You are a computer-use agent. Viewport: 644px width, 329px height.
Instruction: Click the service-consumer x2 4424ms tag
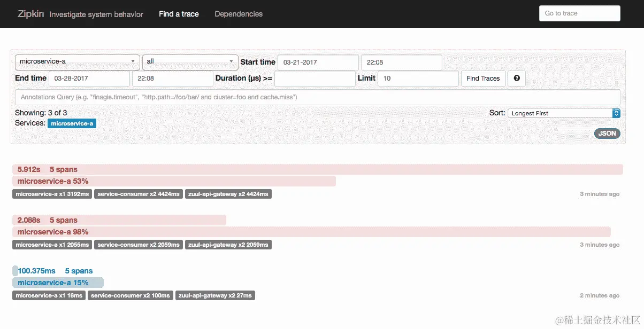139,194
